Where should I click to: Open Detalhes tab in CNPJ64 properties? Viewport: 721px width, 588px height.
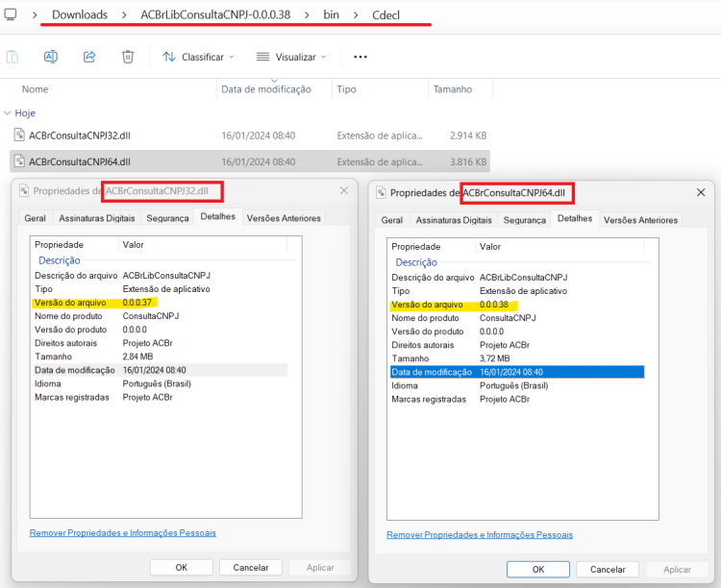[575, 218]
